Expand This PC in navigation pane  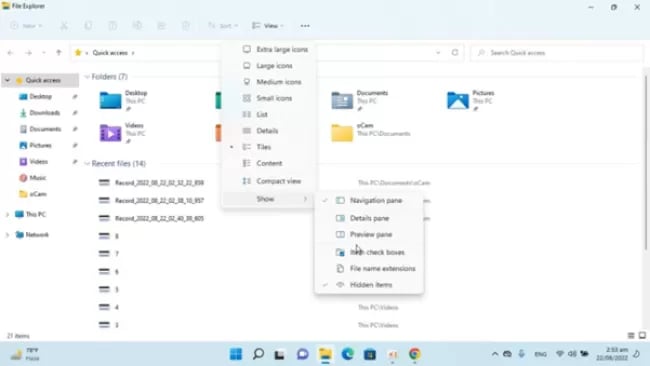tap(7, 214)
